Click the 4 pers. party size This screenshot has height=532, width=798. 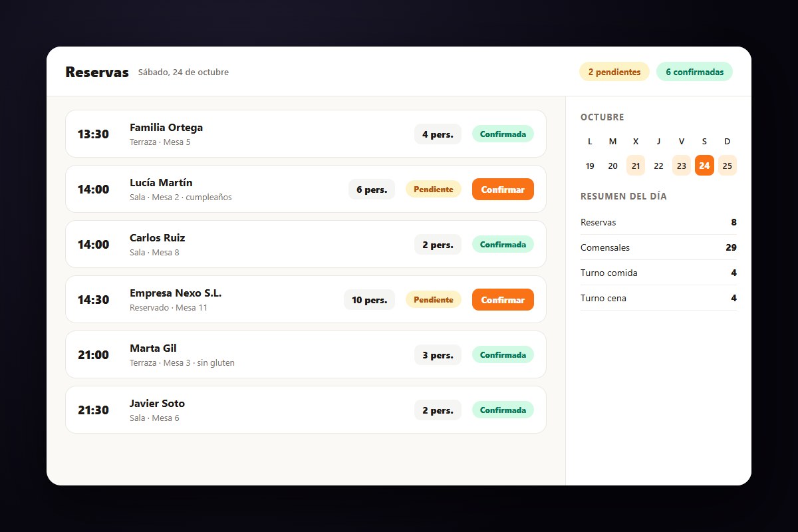438,134
